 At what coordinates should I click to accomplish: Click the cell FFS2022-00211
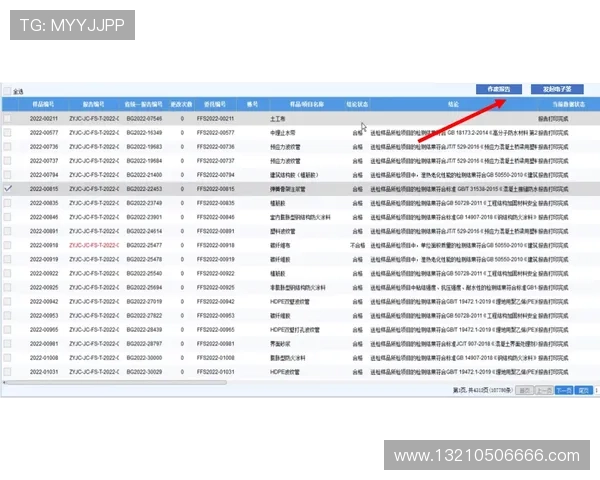tap(215, 119)
